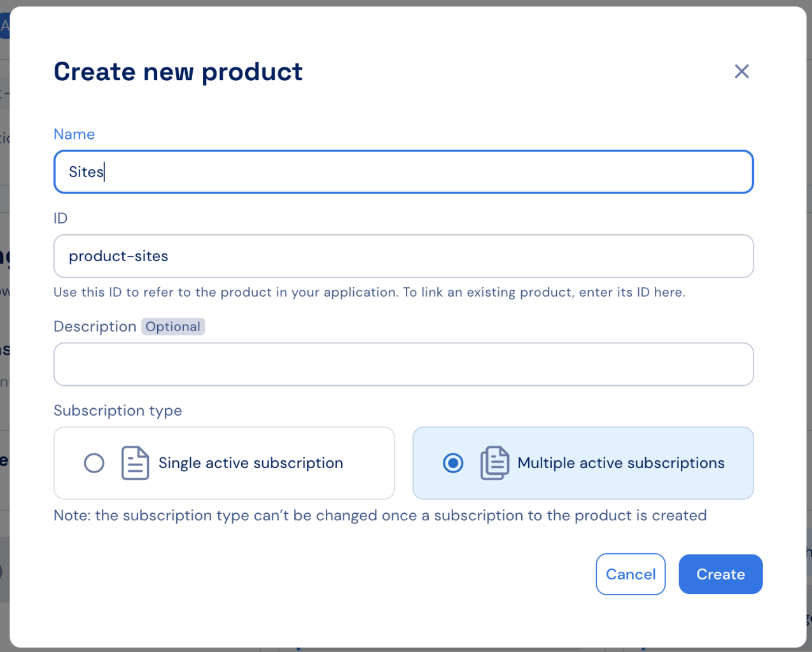Click the ID field label
Image resolution: width=812 pixels, height=652 pixels.
coord(60,218)
